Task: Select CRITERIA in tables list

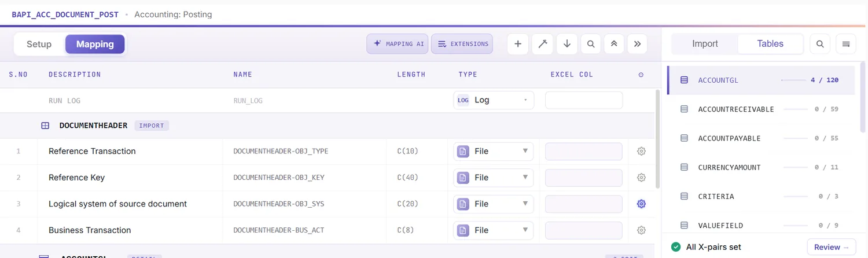Action: (x=762, y=197)
